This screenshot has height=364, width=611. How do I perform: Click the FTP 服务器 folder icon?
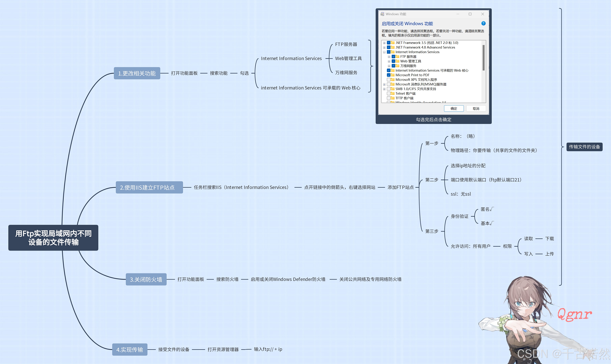(397, 57)
